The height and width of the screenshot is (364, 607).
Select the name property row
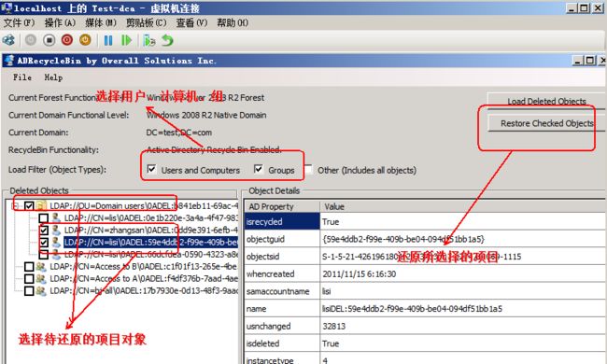[x=426, y=309]
